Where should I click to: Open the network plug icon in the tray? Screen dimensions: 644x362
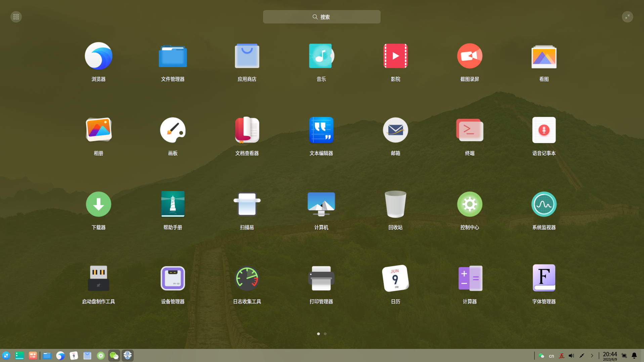pyautogui.click(x=582, y=356)
